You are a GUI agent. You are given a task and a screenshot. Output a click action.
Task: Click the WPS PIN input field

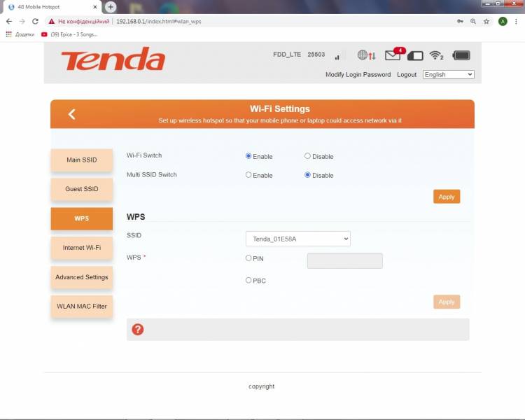[x=344, y=261]
